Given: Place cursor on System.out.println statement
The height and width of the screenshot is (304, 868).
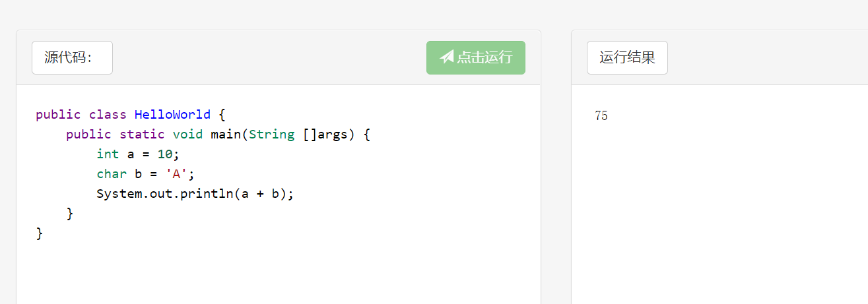Looking at the screenshot, I should [x=195, y=194].
